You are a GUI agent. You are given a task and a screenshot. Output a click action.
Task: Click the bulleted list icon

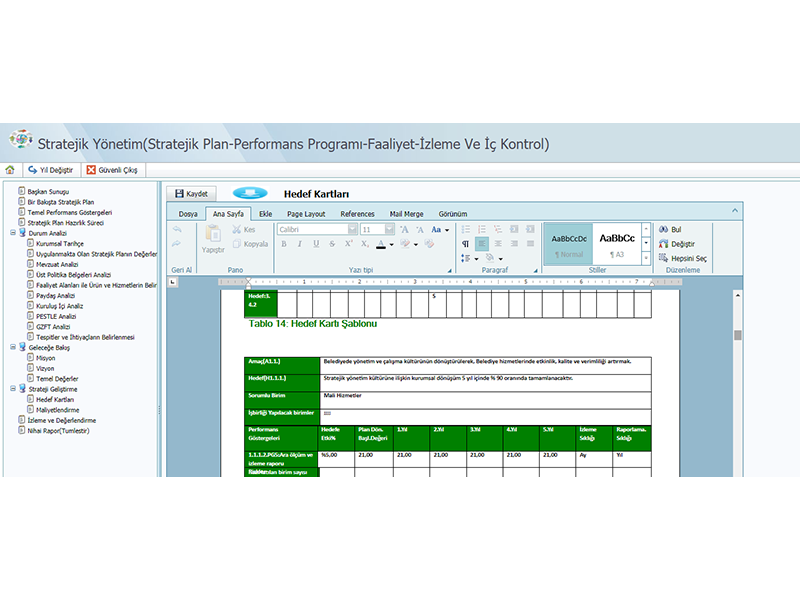pyautogui.click(x=466, y=230)
